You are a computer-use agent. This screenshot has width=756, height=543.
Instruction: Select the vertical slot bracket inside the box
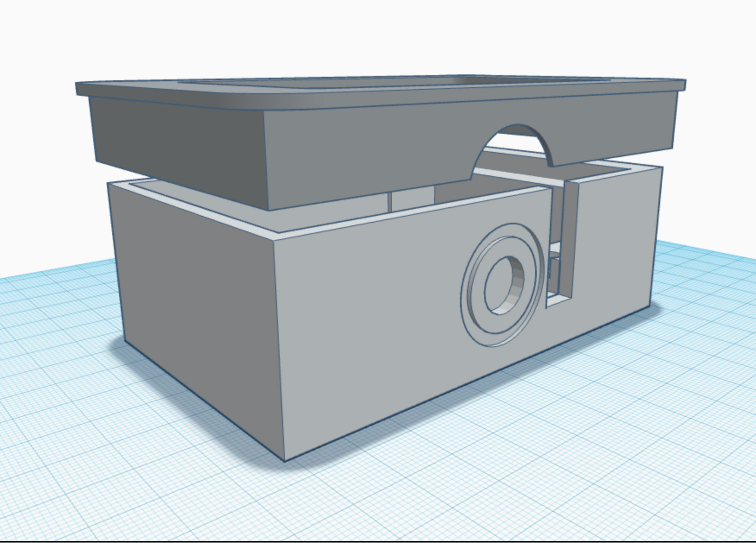pos(561,242)
